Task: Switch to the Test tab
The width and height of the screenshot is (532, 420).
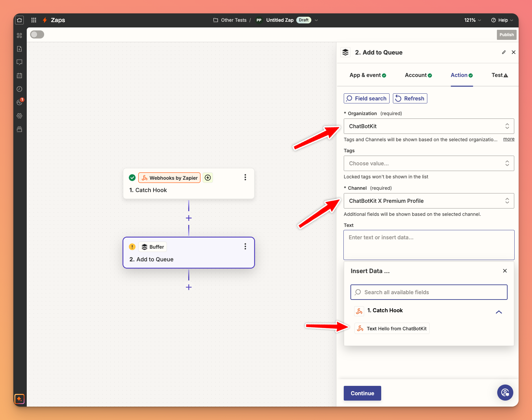Action: pyautogui.click(x=500, y=75)
